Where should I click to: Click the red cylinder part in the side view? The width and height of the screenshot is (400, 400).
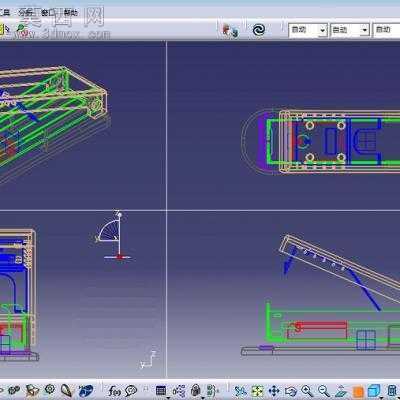pyautogui.click(x=318, y=330)
